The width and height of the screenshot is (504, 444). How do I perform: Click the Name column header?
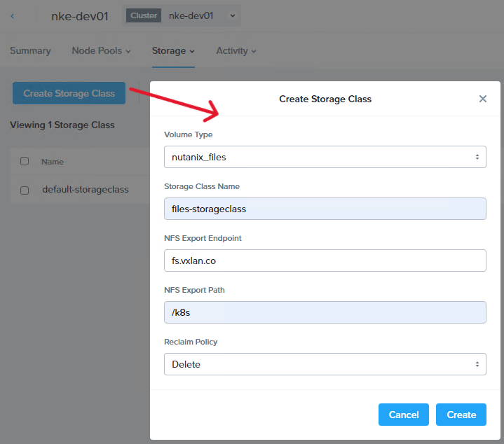[x=53, y=162]
